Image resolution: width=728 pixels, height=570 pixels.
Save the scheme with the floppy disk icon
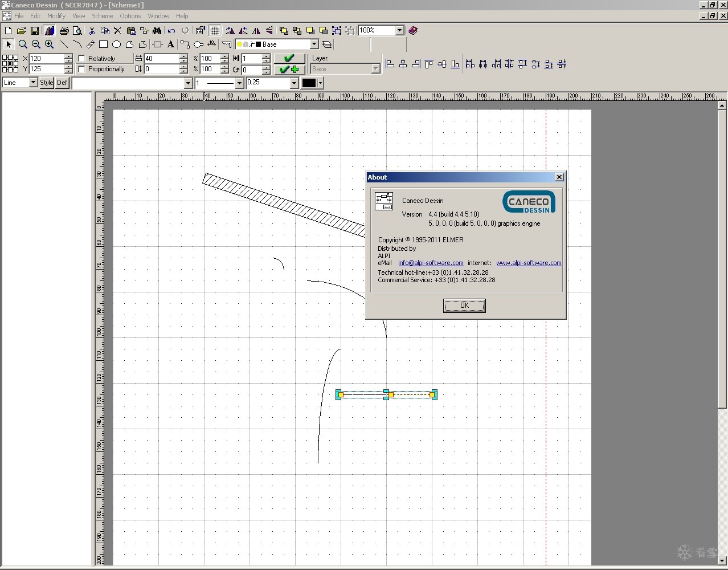pyautogui.click(x=34, y=31)
